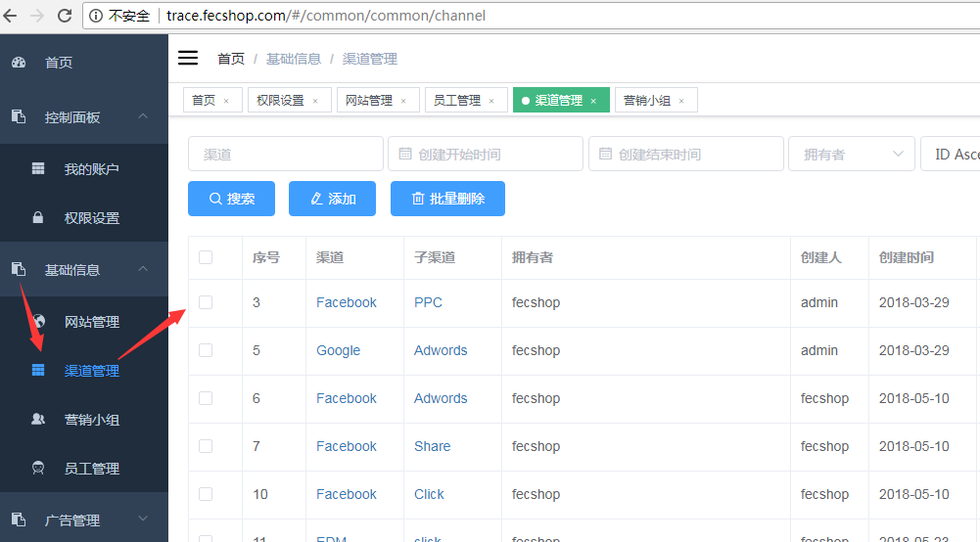The image size is (980, 542).
Task: Focus the 渠道 search input field
Action: (286, 154)
